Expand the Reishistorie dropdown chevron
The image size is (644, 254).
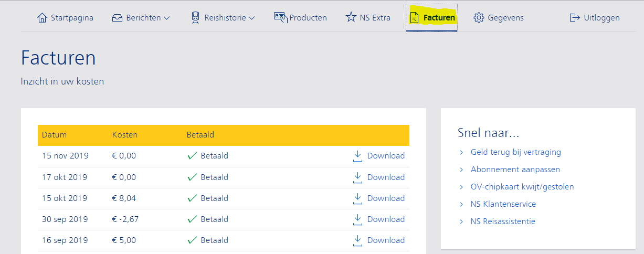click(251, 18)
